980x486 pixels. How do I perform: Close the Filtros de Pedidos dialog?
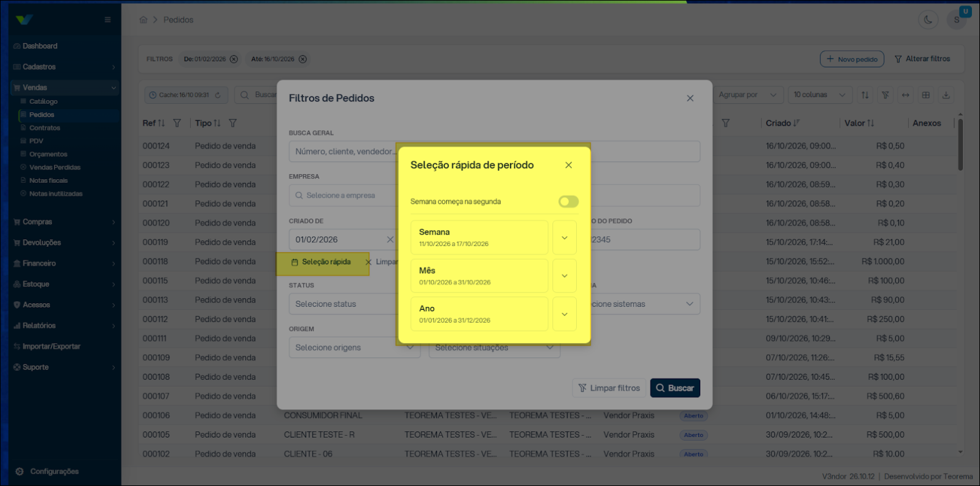point(690,98)
